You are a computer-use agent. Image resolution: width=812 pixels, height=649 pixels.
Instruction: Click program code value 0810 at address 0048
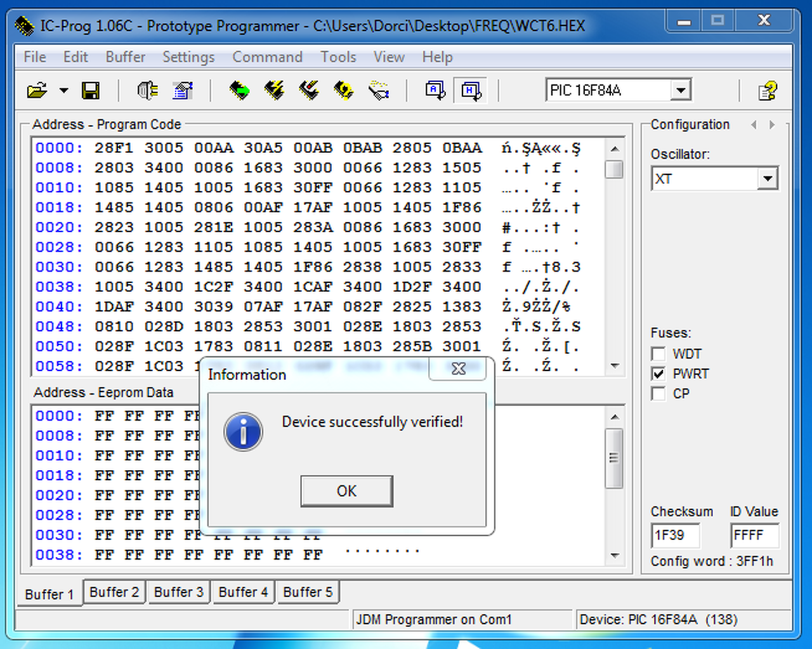[x=114, y=327]
